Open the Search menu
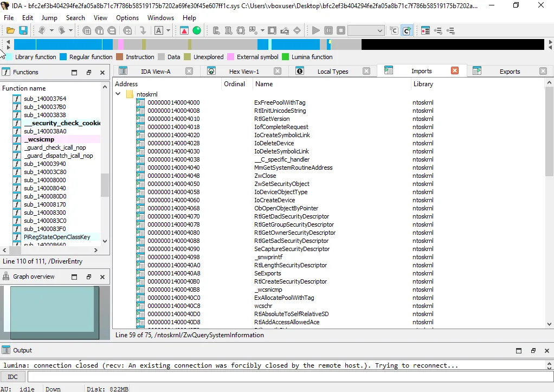This screenshot has height=392, width=554. coord(75,18)
